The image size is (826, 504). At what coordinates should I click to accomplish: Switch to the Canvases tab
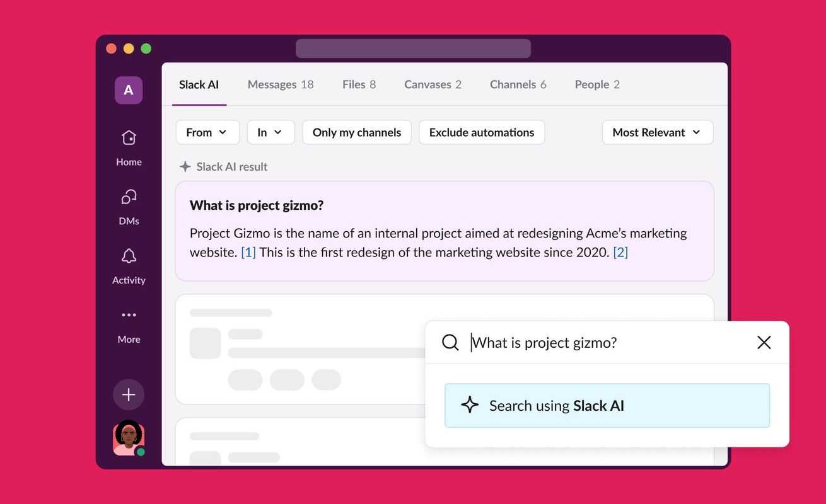click(x=433, y=84)
